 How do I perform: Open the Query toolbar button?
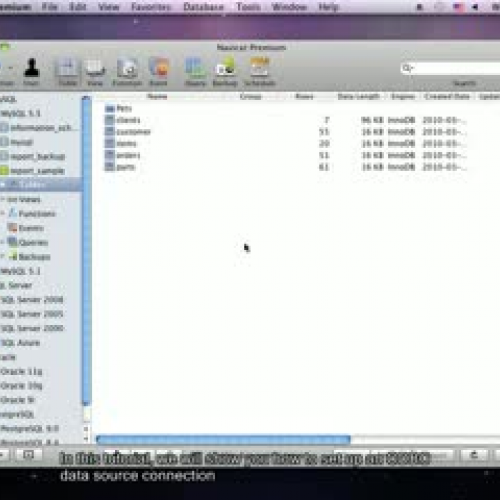click(195, 71)
